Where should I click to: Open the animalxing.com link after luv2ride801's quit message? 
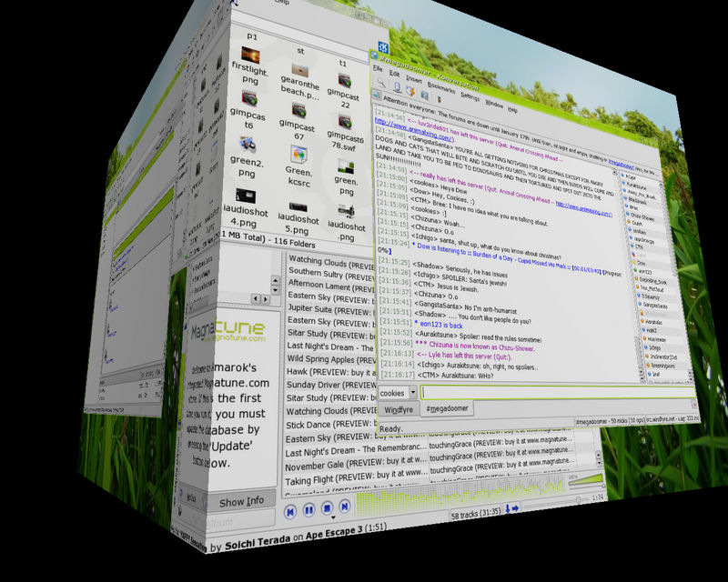tap(414, 131)
